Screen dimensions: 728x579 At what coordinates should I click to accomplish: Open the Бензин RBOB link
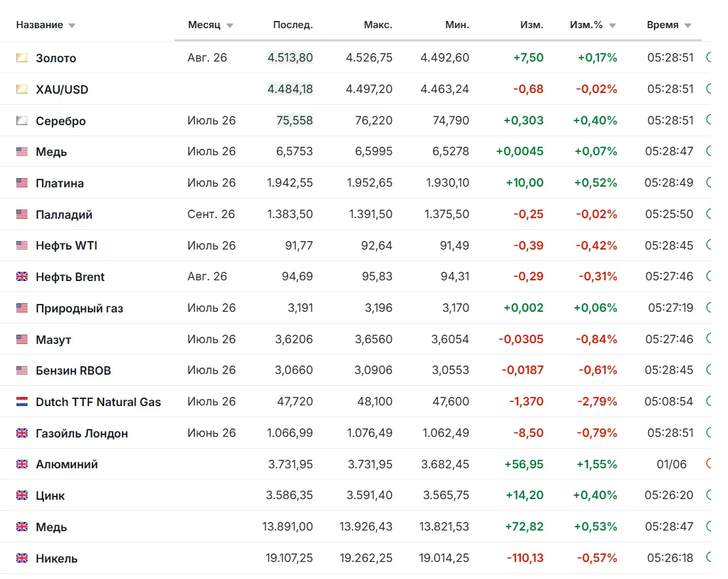click(x=73, y=371)
